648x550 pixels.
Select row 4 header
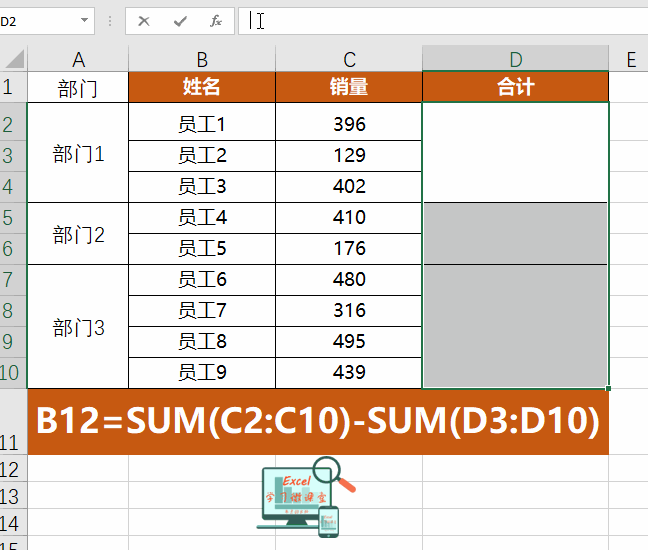click(x=12, y=187)
